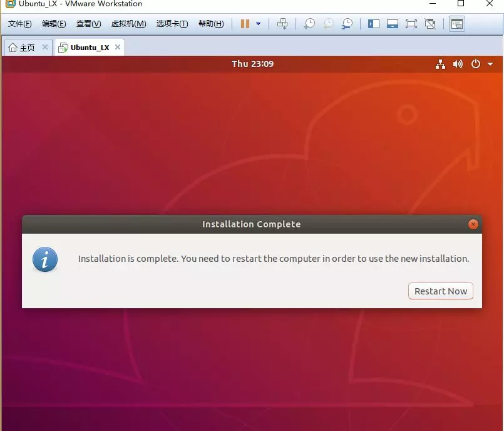Close the Installation Complete dialog

tap(473, 224)
